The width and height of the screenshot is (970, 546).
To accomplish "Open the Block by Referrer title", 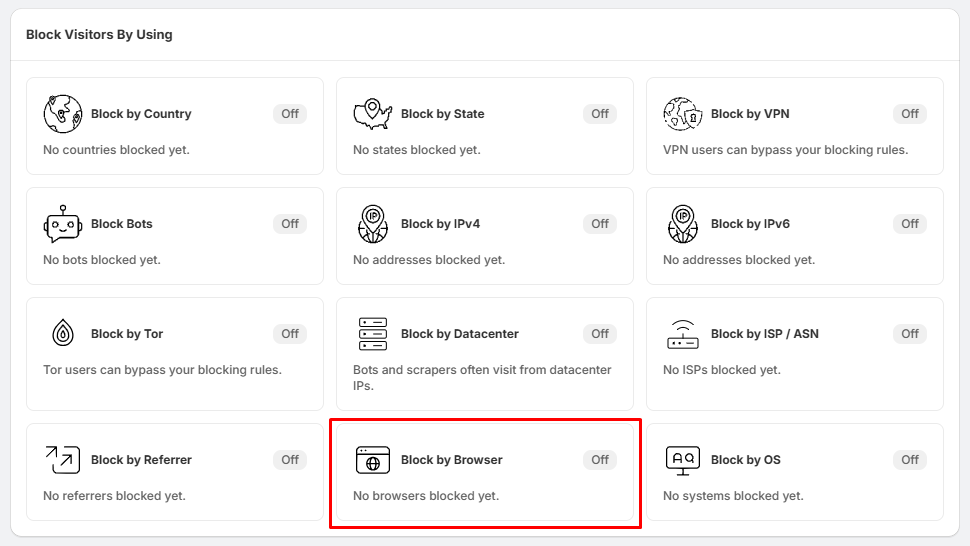I will pyautogui.click(x=141, y=459).
